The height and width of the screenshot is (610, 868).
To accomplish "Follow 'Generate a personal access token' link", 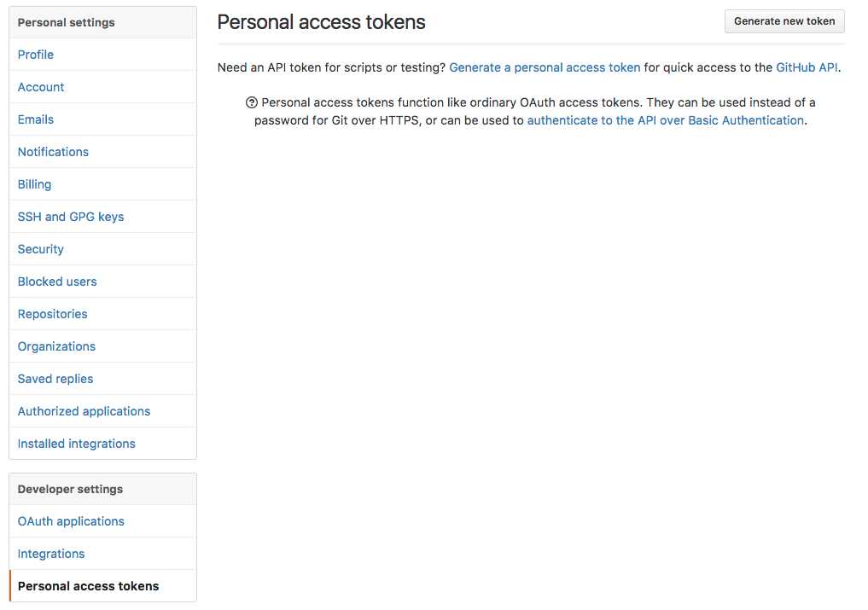I will (x=545, y=67).
